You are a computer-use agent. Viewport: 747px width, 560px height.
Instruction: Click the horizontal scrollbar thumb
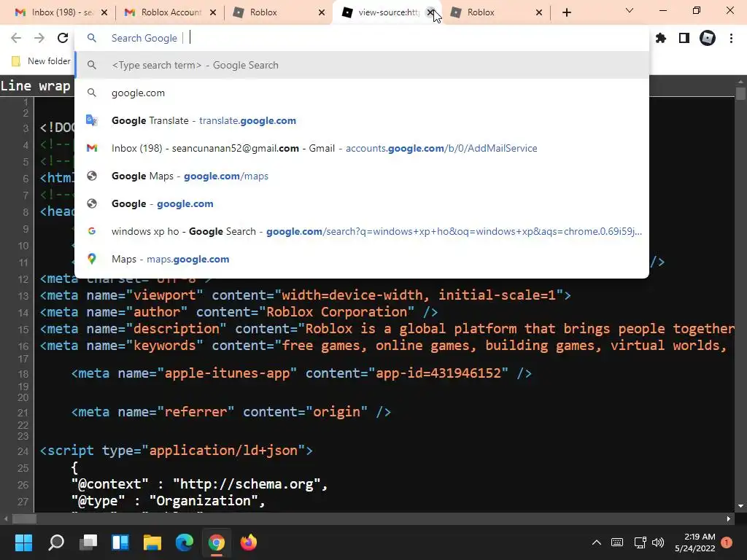click(x=24, y=518)
